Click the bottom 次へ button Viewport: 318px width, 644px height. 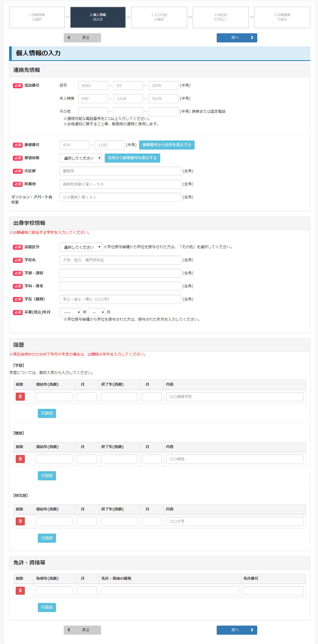[x=237, y=630]
